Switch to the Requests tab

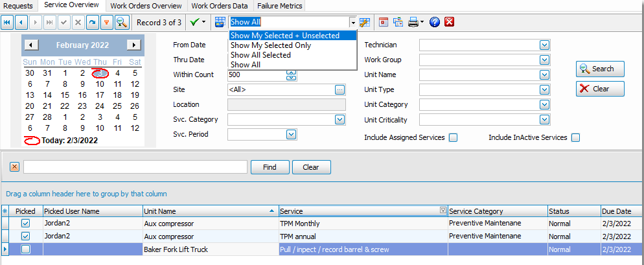(18, 6)
